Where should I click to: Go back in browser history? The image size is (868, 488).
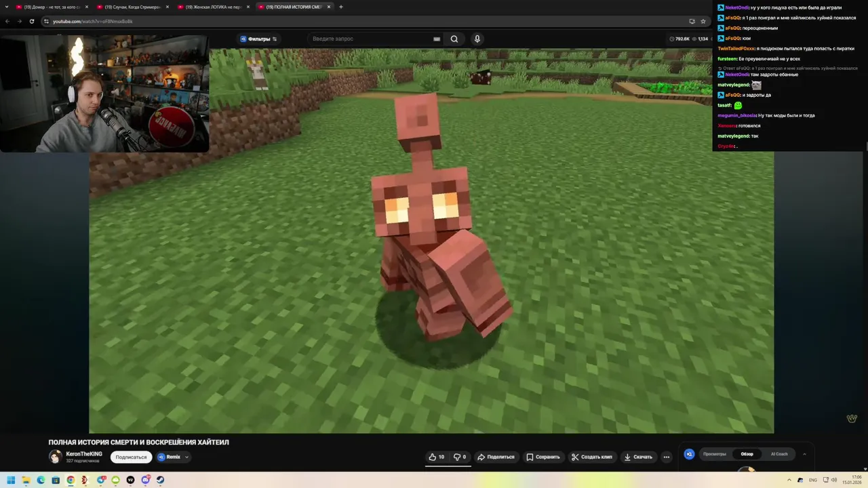(x=7, y=21)
